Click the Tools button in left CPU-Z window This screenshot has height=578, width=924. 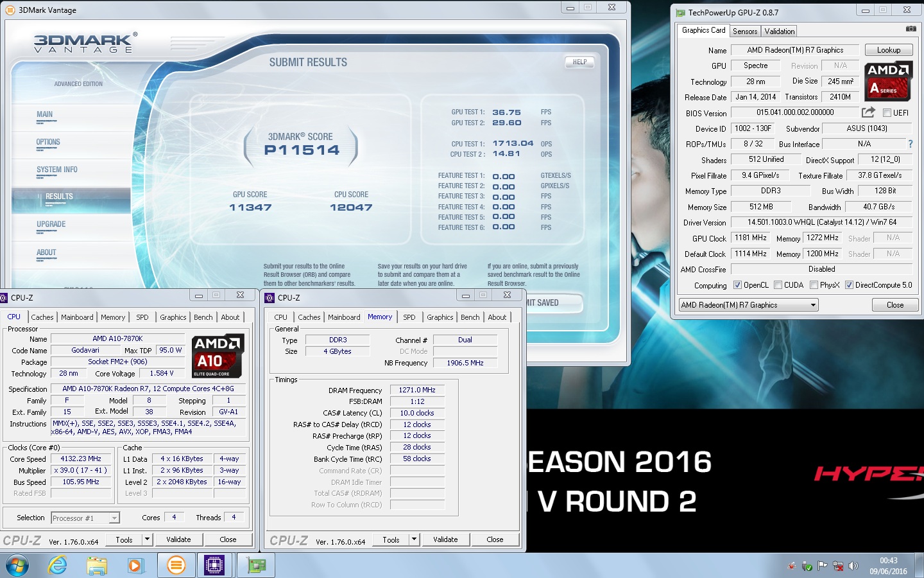124,539
